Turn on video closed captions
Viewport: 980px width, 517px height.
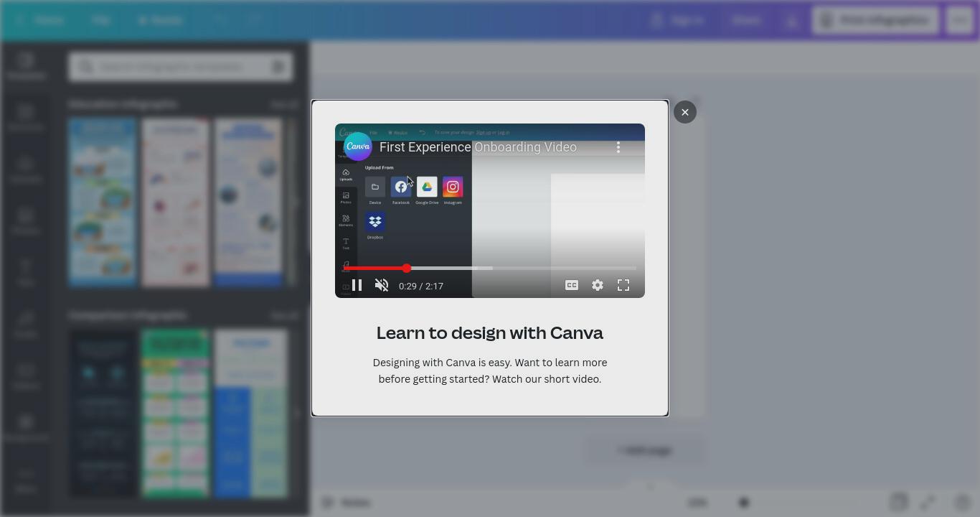click(x=572, y=285)
